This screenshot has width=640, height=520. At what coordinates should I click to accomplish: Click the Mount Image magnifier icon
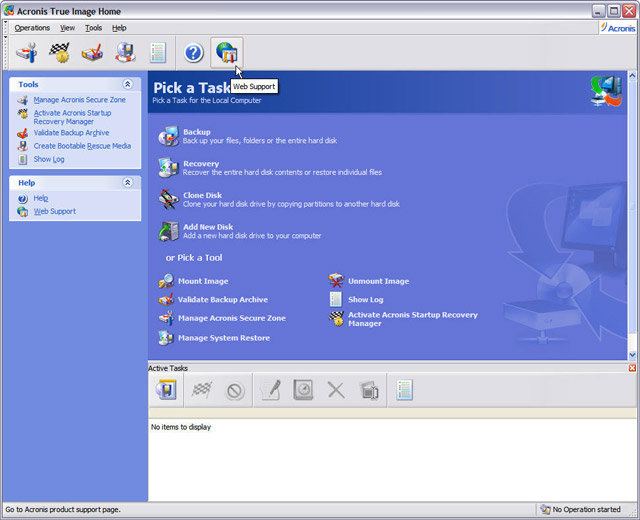166,281
